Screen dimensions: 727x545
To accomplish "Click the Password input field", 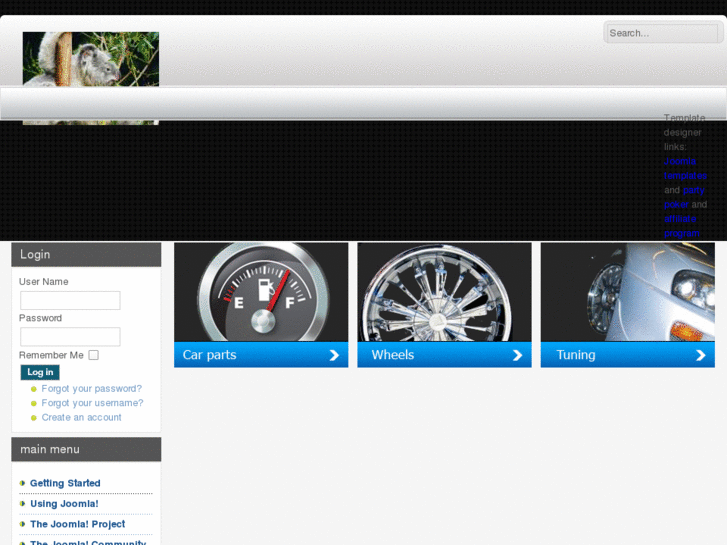I will tap(70, 337).
